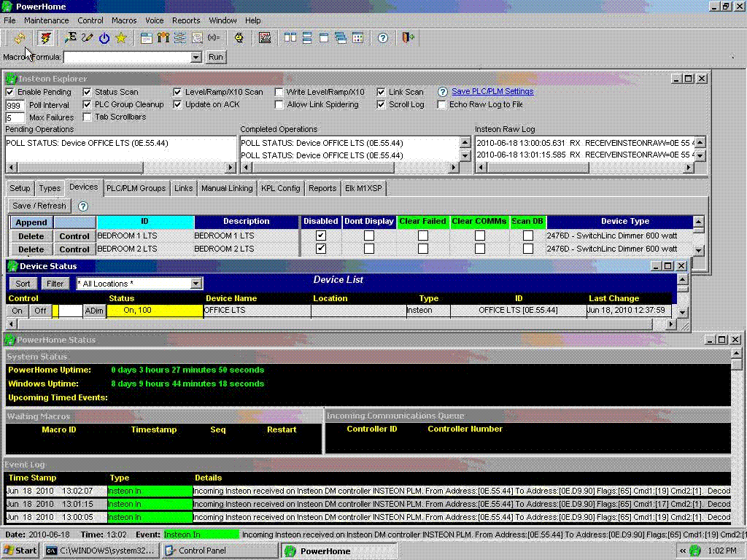747x560 pixels.
Task: Click the tile windows vertically toolbar icon
Action: pos(290,38)
